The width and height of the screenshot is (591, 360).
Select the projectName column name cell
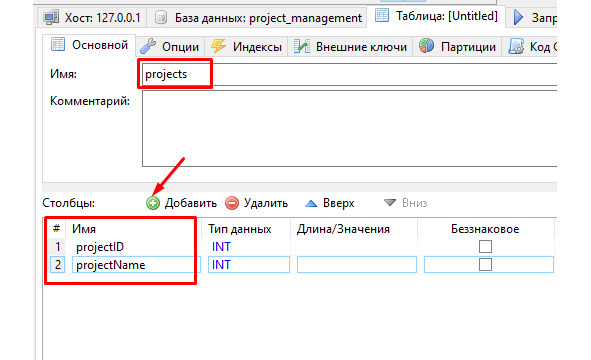pos(136,265)
